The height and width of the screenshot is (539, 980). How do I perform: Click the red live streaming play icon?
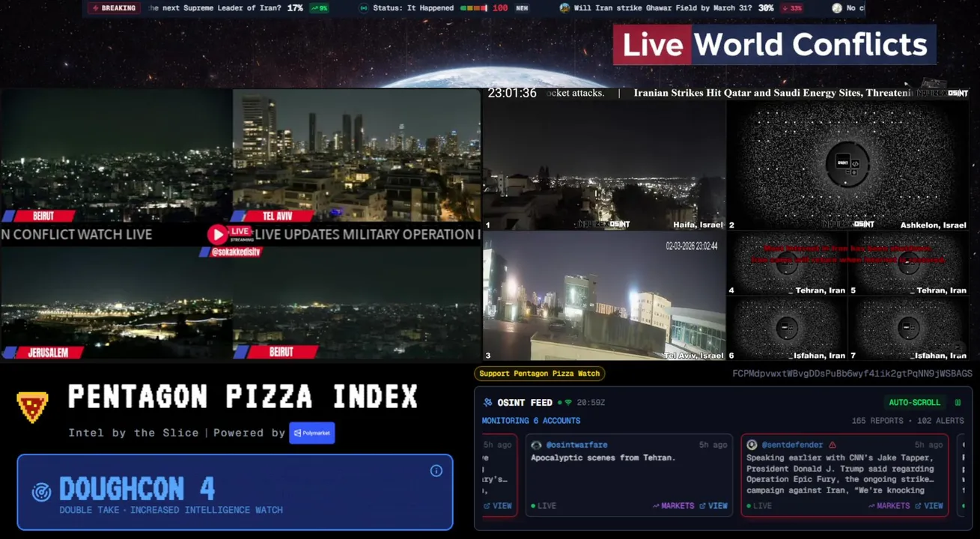[217, 234]
